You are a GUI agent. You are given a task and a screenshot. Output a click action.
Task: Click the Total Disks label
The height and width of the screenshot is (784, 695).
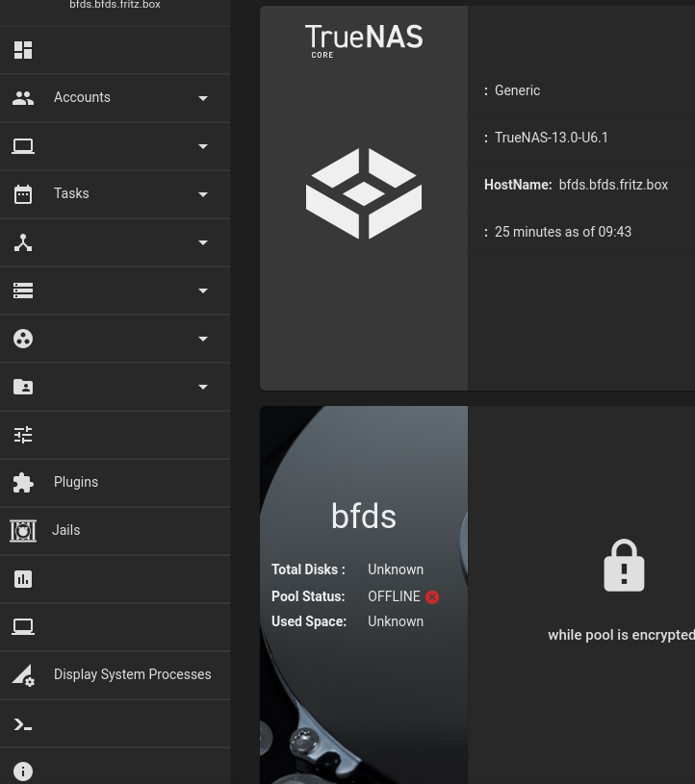tap(308, 569)
